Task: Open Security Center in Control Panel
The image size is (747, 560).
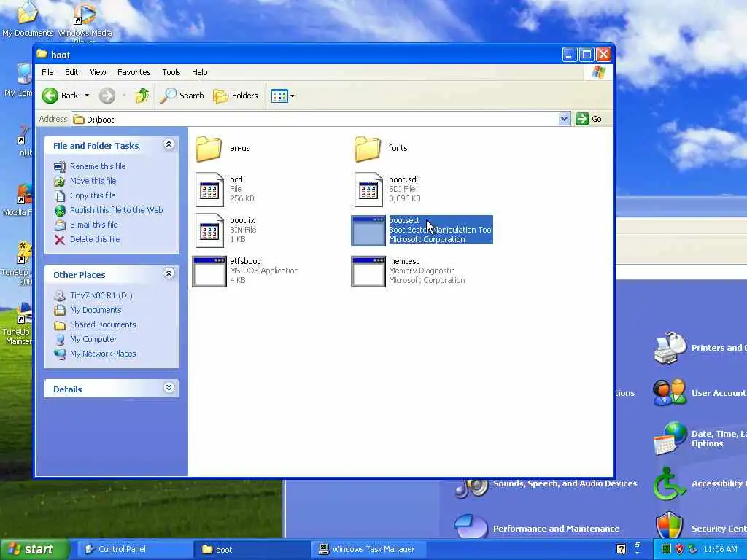Action: (x=700, y=528)
